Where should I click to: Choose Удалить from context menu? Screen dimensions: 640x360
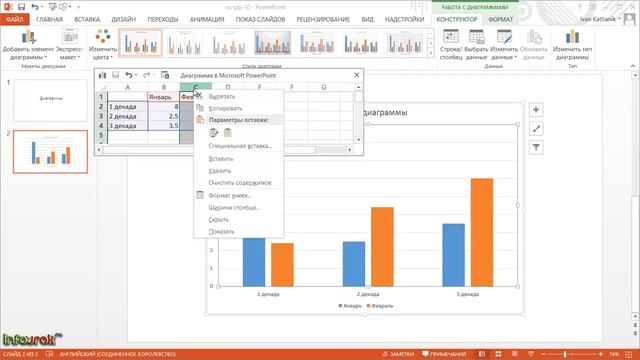point(239,171)
